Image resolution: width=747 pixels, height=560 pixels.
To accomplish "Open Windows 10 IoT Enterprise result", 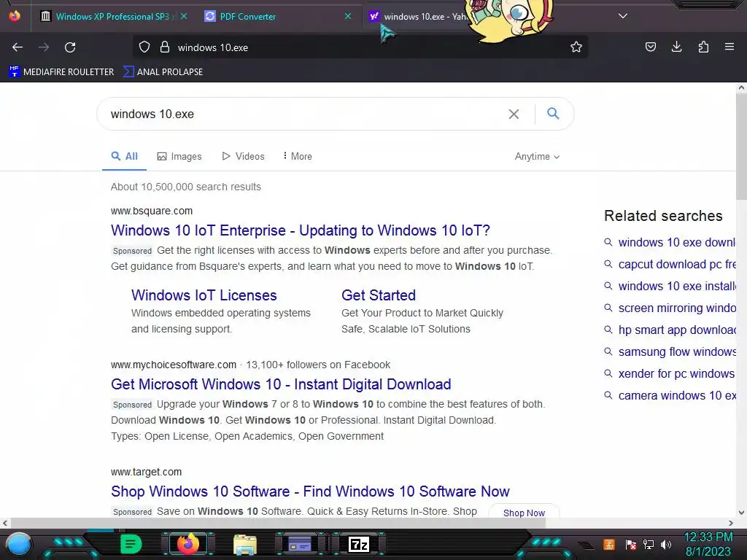I will [300, 230].
